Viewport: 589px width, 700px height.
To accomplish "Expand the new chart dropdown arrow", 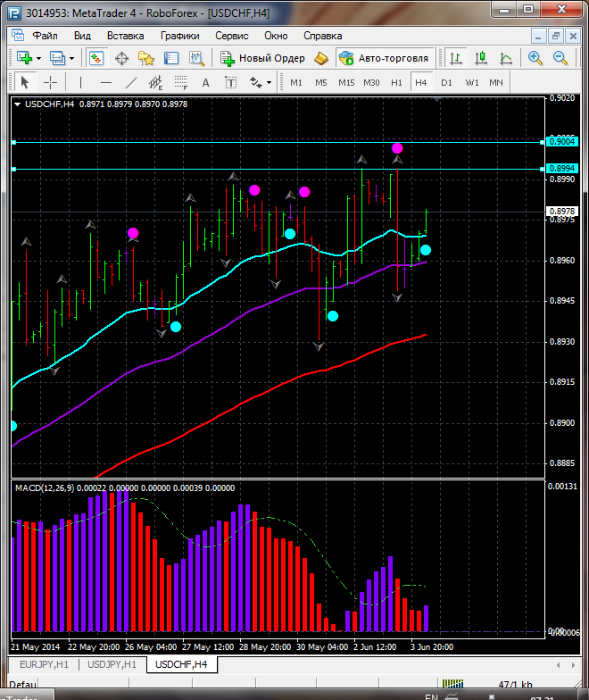I will click(x=39, y=58).
